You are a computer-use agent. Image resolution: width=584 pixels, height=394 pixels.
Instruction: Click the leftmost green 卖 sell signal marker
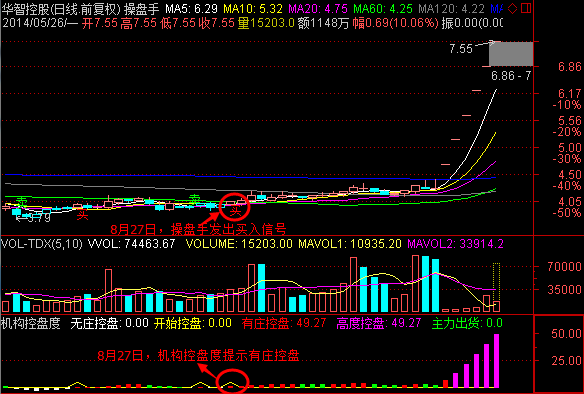coord(22,201)
